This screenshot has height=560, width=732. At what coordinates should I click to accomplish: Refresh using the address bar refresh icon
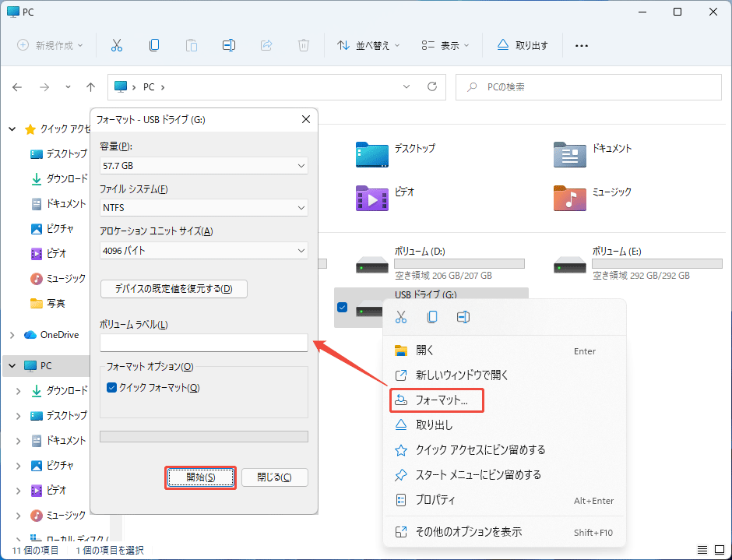pyautogui.click(x=432, y=87)
